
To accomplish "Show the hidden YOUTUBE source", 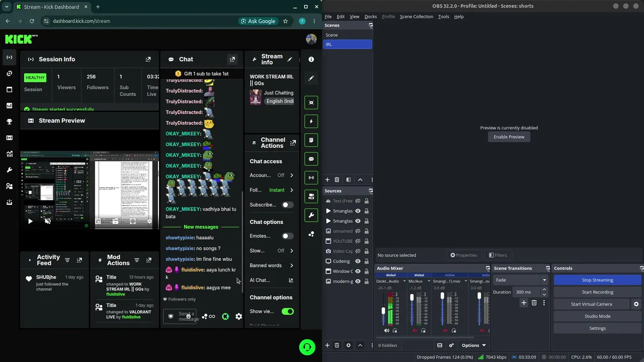I will coord(358,241).
